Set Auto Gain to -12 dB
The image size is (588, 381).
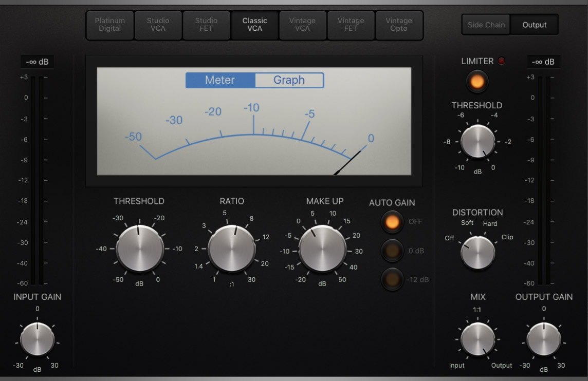[x=392, y=279]
